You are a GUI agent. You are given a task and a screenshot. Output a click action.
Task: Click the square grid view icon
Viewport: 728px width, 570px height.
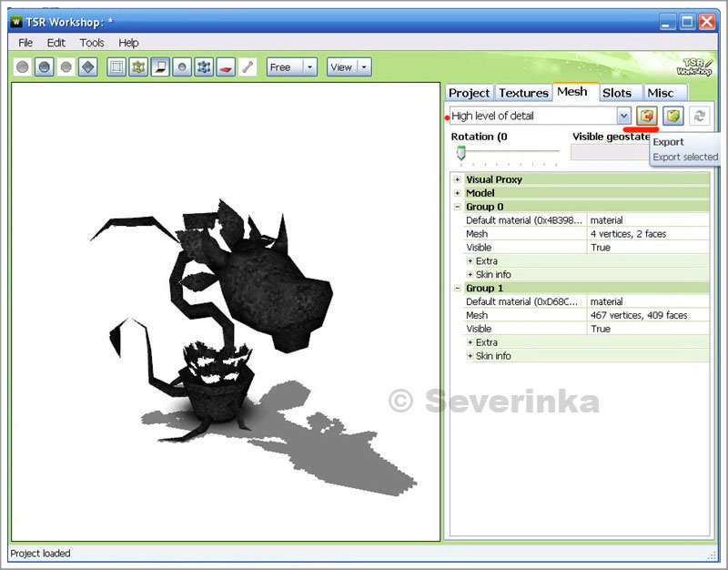pyautogui.click(x=116, y=67)
